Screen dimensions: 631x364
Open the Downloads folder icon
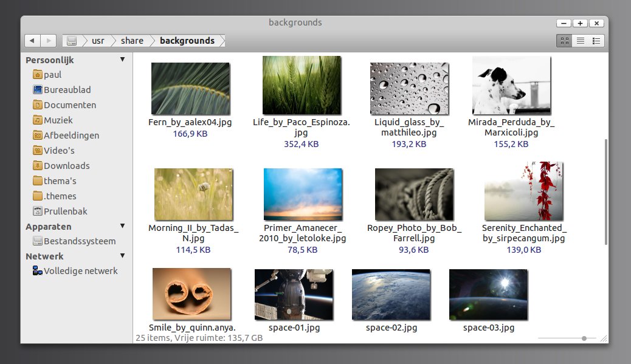click(38, 166)
